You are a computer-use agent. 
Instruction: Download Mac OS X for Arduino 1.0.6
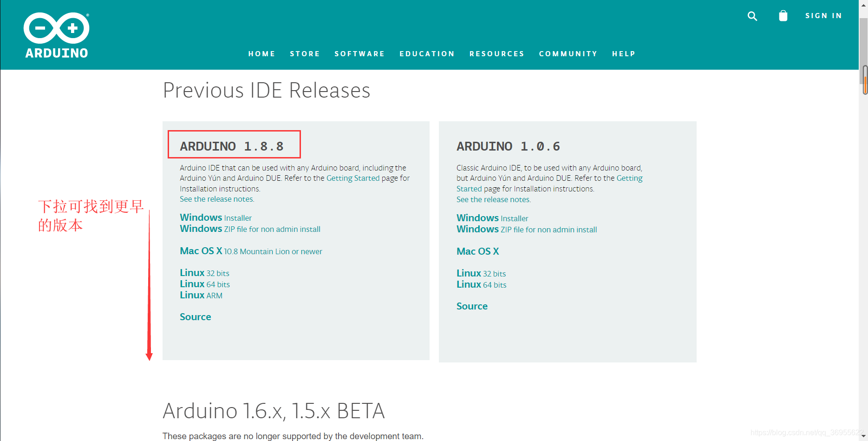[x=478, y=251]
